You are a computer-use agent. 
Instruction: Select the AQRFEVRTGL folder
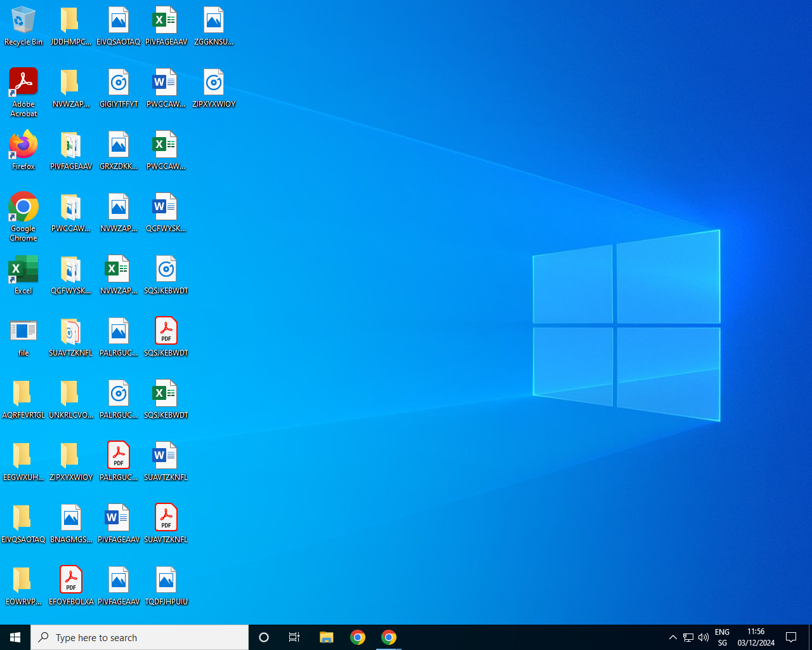pyautogui.click(x=23, y=394)
